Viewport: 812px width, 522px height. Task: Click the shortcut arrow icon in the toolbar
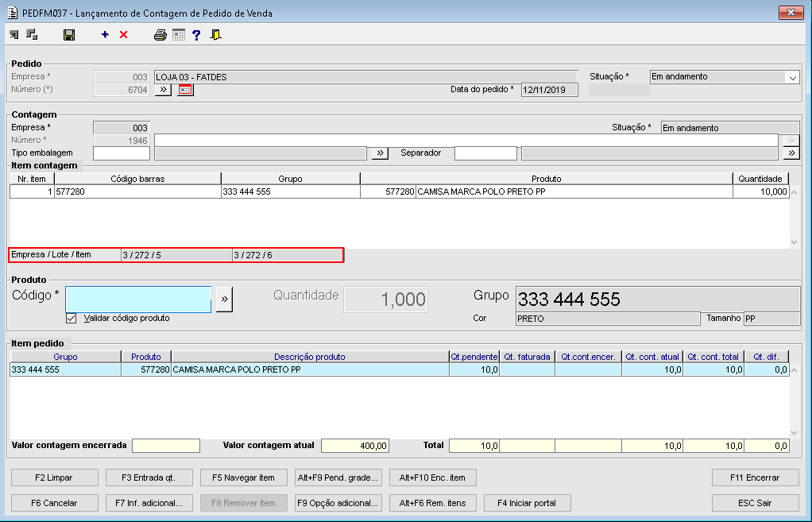[14, 35]
